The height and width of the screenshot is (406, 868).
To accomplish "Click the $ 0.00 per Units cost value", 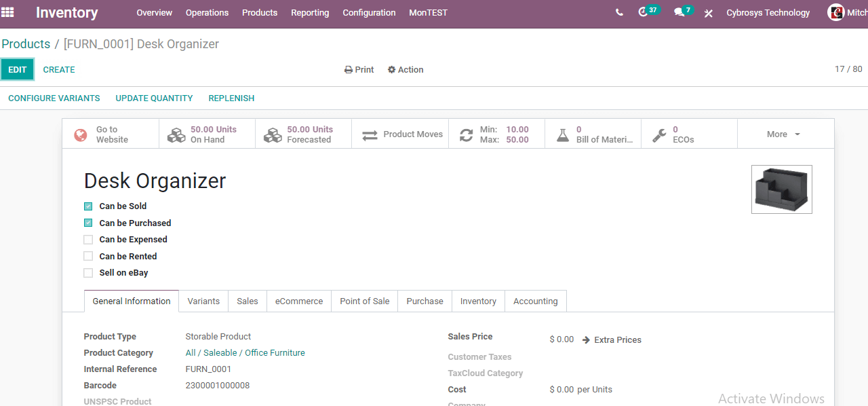I will [x=580, y=390].
